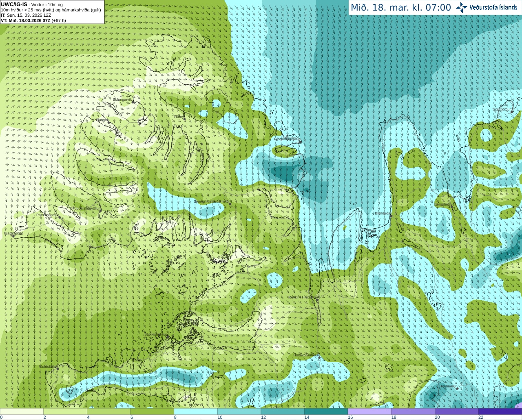Click the 'UWC/IG-IS' model title text
The width and height of the screenshot is (522, 420).
point(14,4)
